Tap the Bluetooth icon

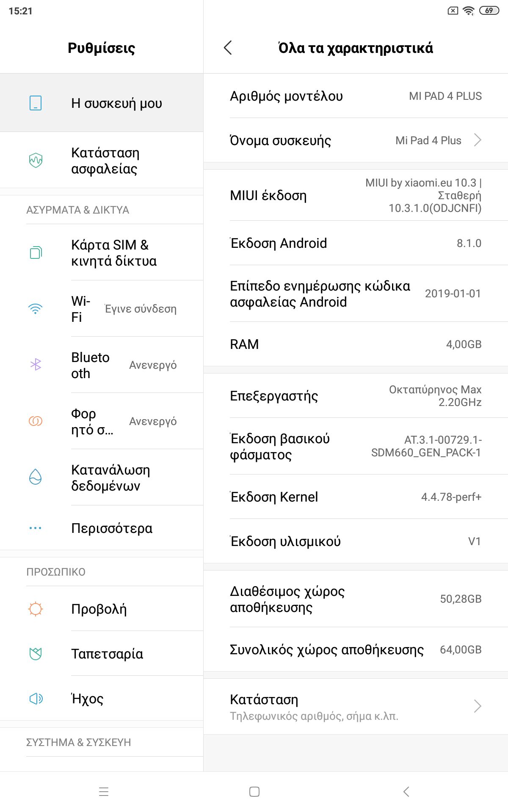coord(36,365)
